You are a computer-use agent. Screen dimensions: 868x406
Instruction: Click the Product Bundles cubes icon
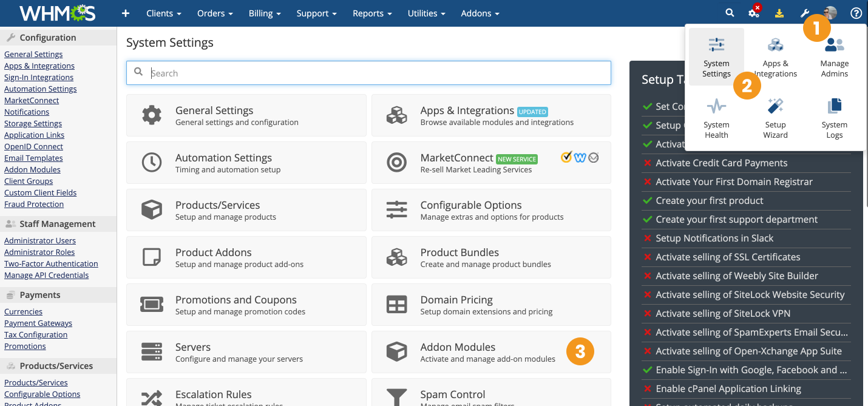pos(396,257)
